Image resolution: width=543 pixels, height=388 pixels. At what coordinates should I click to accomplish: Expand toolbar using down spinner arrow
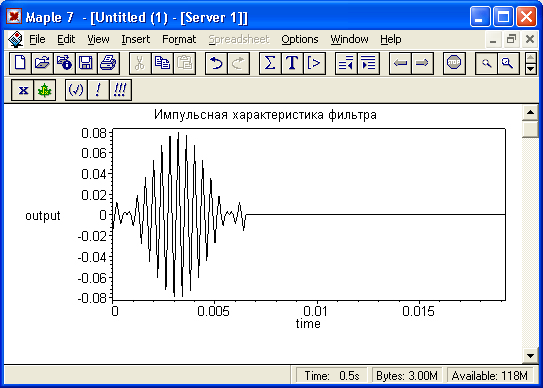[x=531, y=69]
